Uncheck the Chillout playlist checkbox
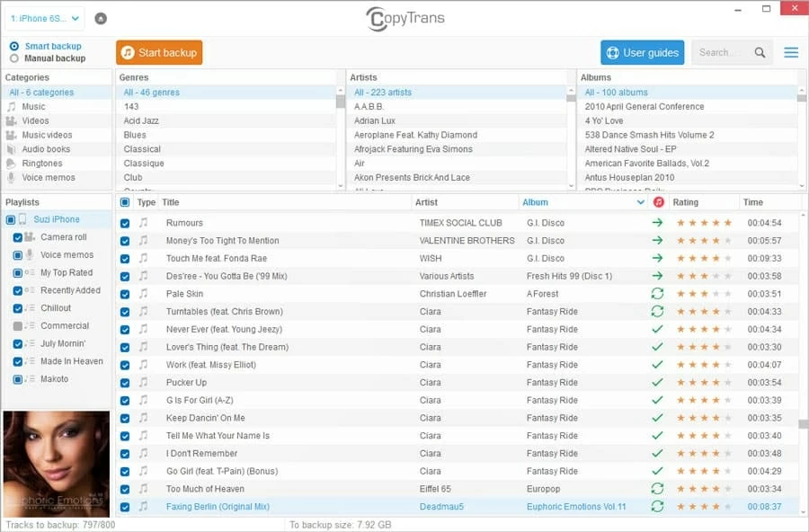 18,308
